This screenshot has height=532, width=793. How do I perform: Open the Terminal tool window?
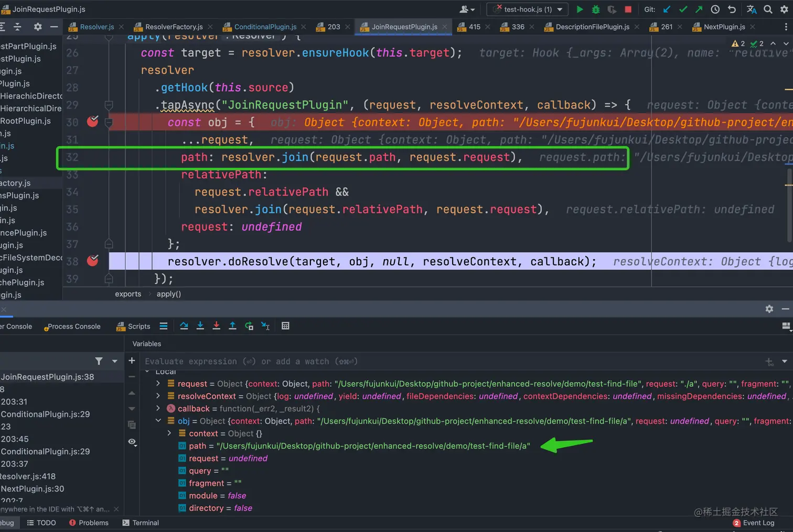click(x=141, y=523)
